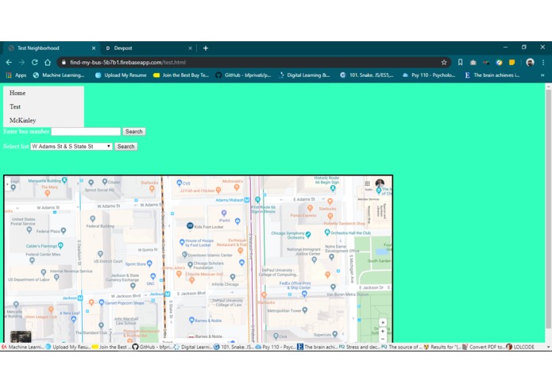Close the Devpost tab
Viewport: 552px width, 392px height.
coord(190,48)
